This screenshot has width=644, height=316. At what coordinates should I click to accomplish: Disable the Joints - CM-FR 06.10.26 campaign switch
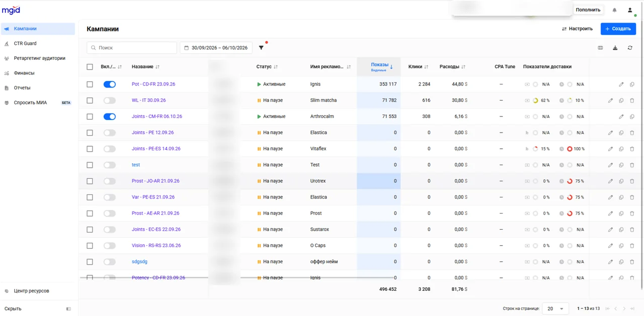[x=110, y=117]
